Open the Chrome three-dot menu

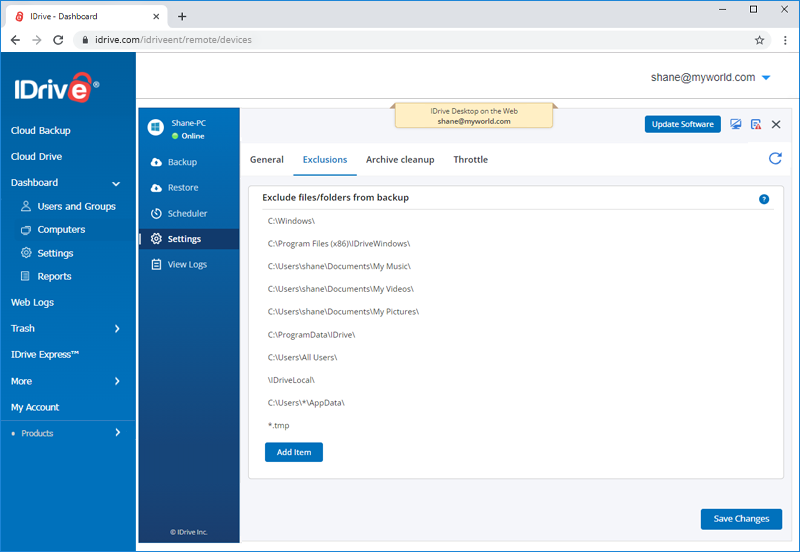[785, 40]
